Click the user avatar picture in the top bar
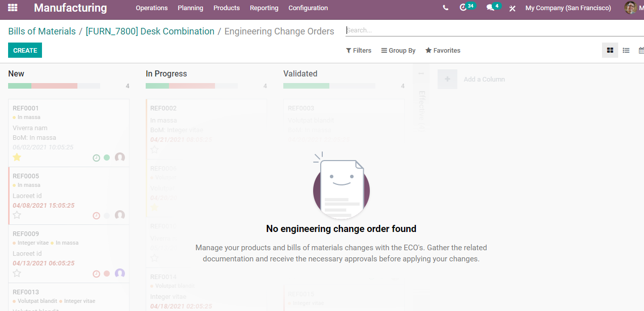Viewport: 644px width, 311px height. (x=630, y=8)
